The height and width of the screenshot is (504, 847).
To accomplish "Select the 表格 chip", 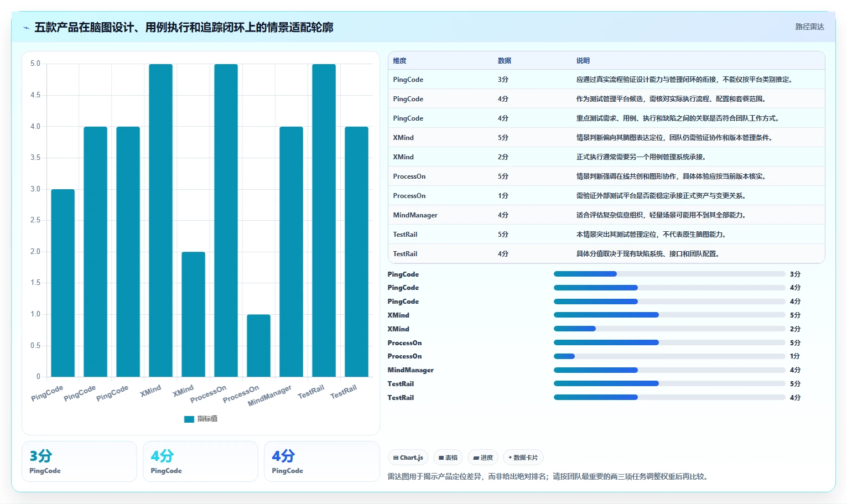I will pyautogui.click(x=448, y=458).
